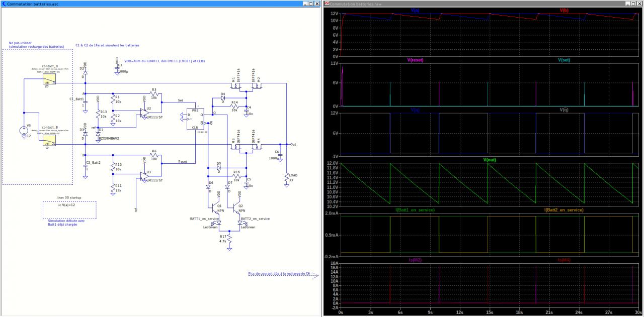Click the waveform window title bar icon

[x=327, y=3]
